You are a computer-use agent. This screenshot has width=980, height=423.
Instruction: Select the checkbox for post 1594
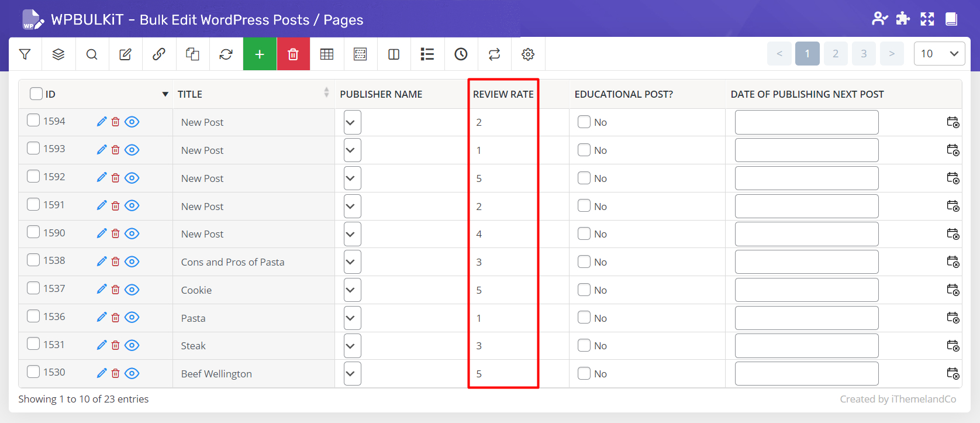click(33, 121)
